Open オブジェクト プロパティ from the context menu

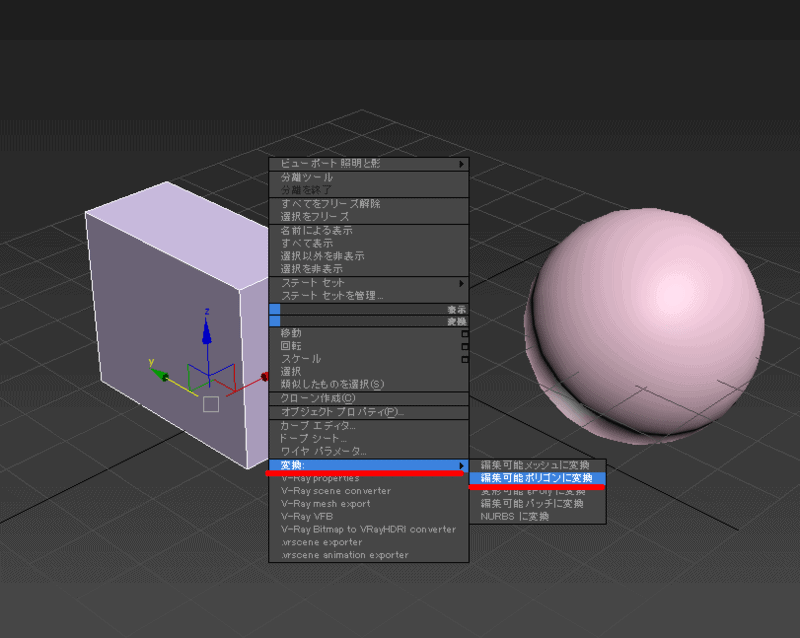point(342,412)
